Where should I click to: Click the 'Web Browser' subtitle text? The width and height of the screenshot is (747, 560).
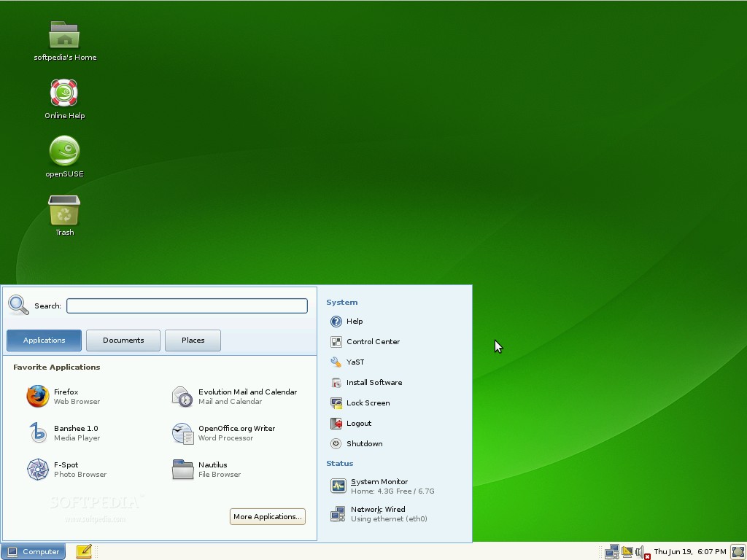tap(77, 402)
